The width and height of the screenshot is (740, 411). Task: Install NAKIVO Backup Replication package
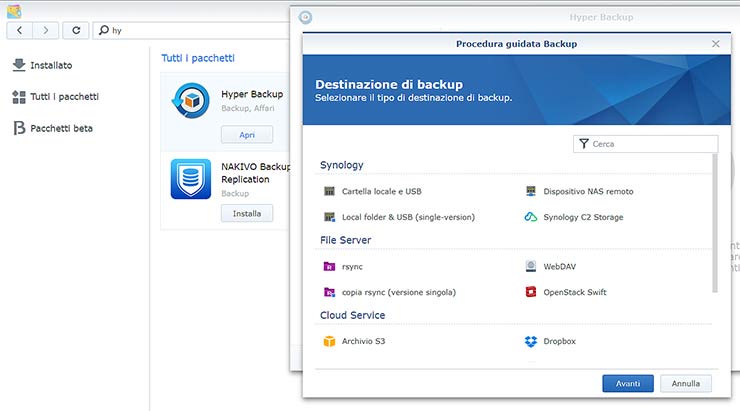point(246,213)
